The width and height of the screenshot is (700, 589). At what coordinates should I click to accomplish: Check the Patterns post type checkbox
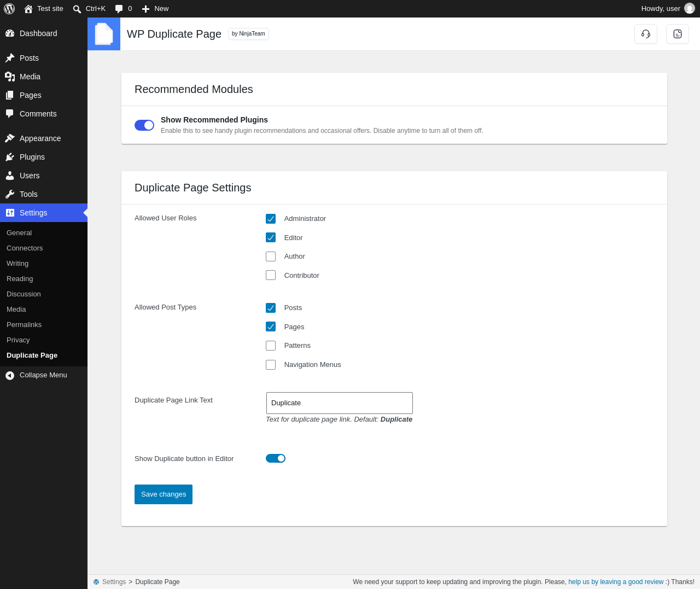(271, 346)
